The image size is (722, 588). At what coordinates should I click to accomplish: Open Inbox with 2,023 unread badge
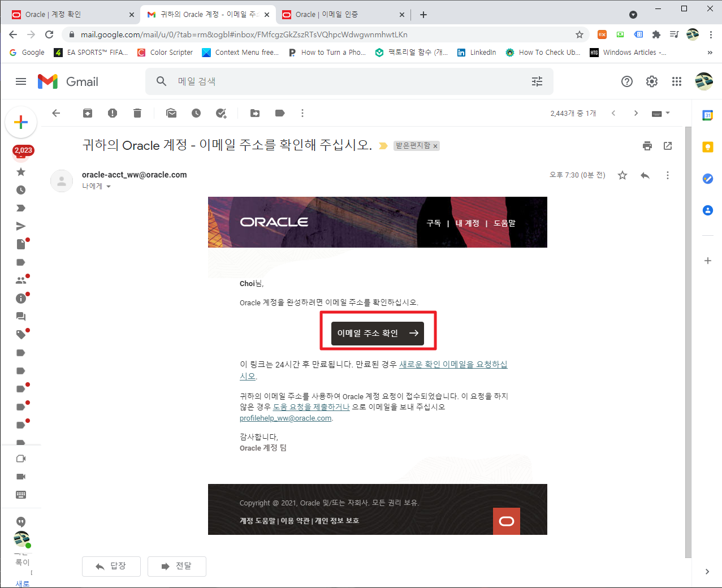click(23, 151)
